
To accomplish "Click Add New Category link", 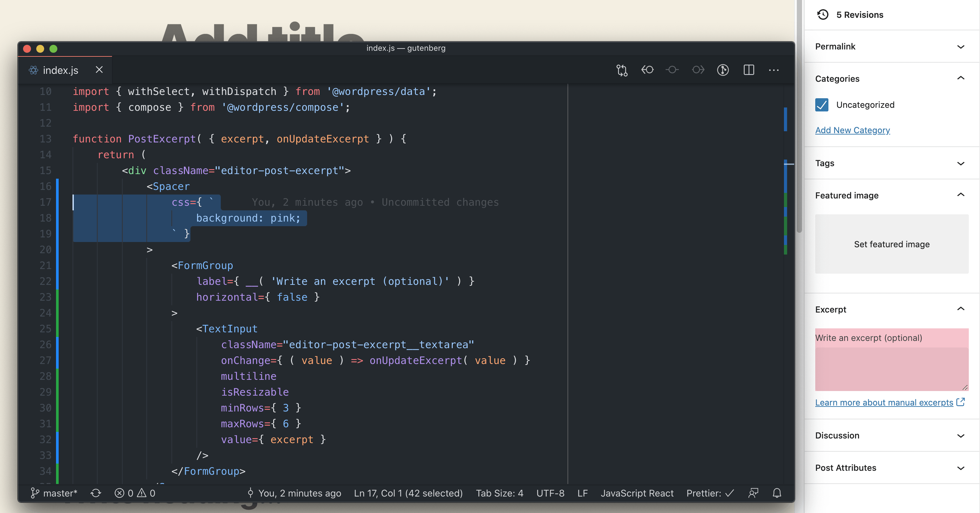I will coord(852,130).
